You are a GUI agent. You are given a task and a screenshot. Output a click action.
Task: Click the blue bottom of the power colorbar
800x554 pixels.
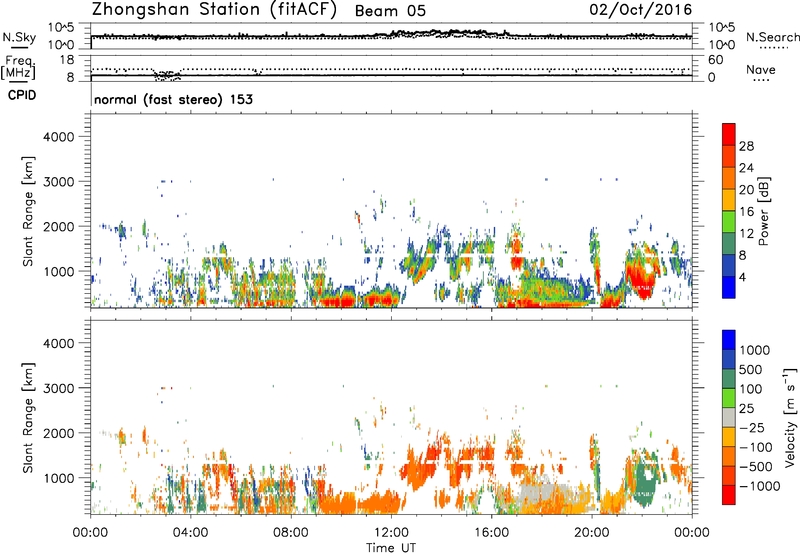(x=729, y=287)
